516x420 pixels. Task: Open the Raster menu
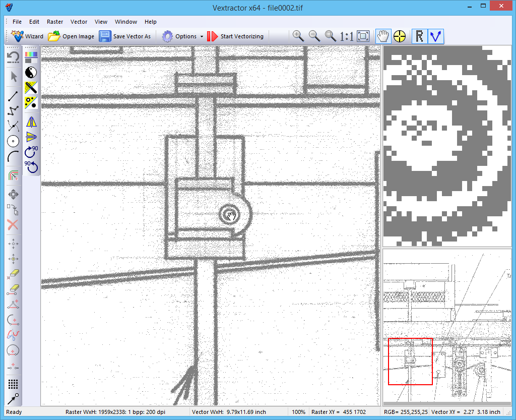pos(55,22)
